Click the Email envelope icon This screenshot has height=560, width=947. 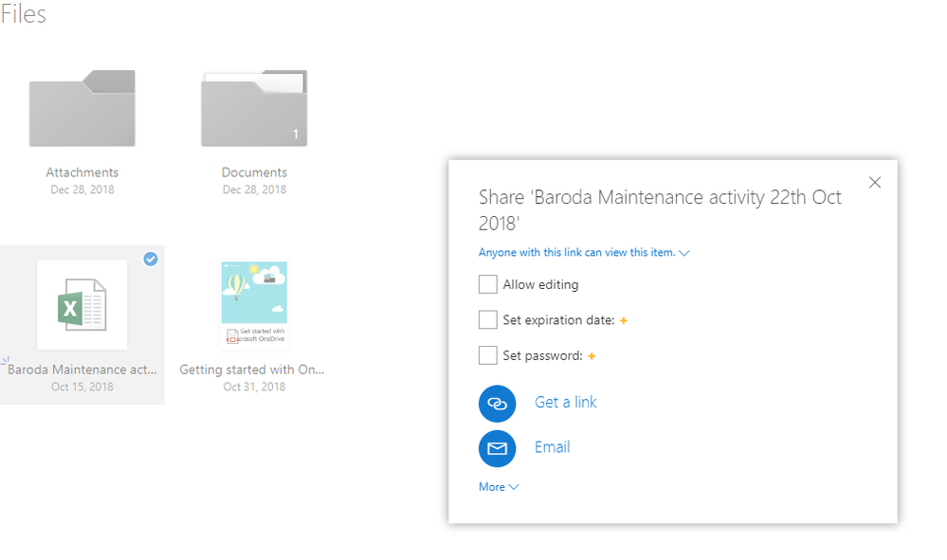click(497, 448)
